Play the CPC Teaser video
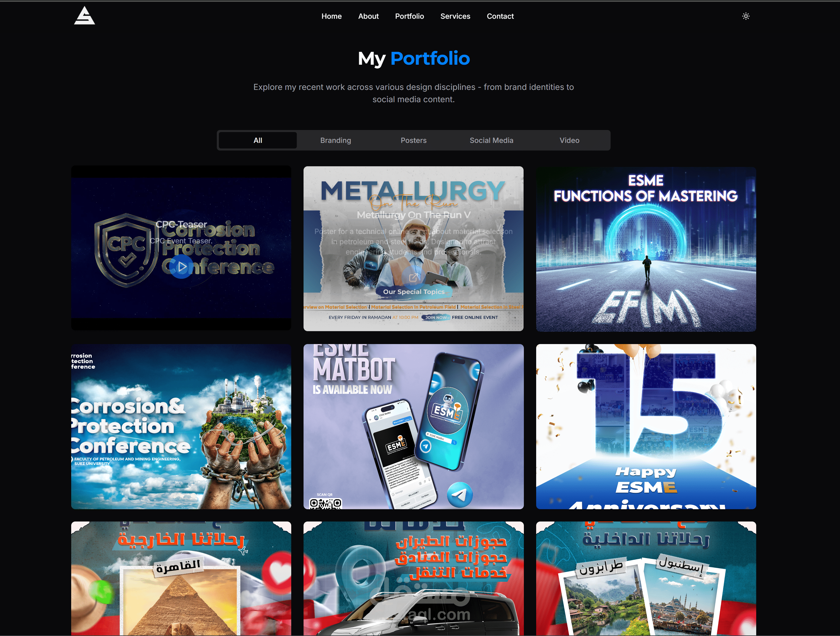 (182, 267)
